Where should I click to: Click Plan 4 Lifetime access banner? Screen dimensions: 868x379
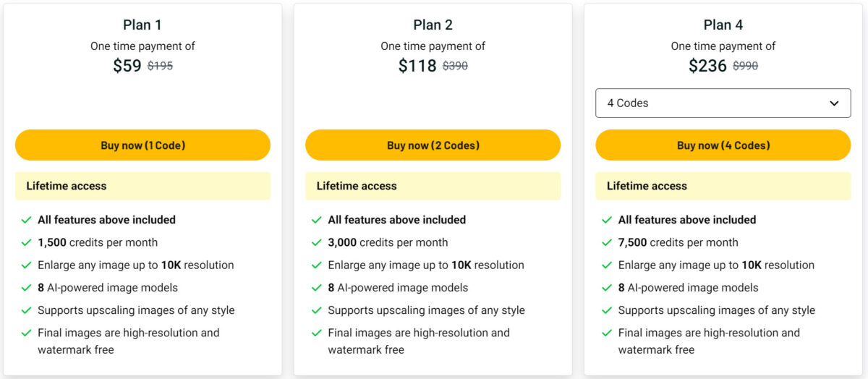click(x=723, y=186)
